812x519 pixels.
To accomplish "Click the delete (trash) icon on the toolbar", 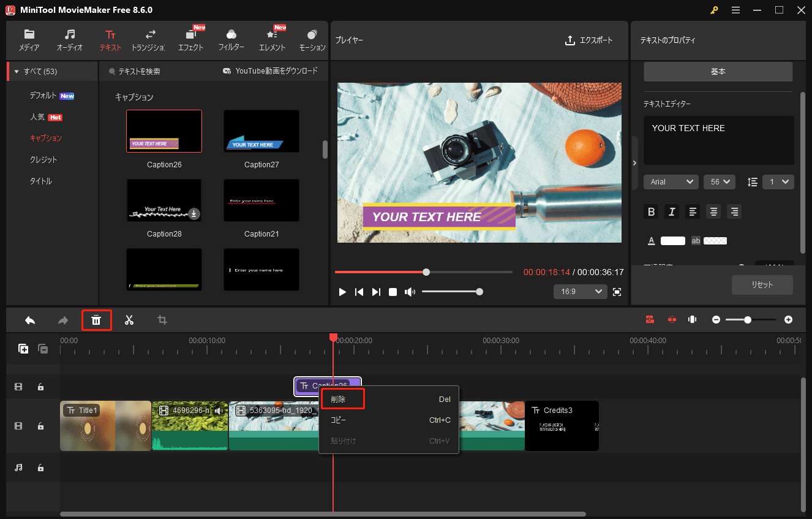I will (x=96, y=319).
